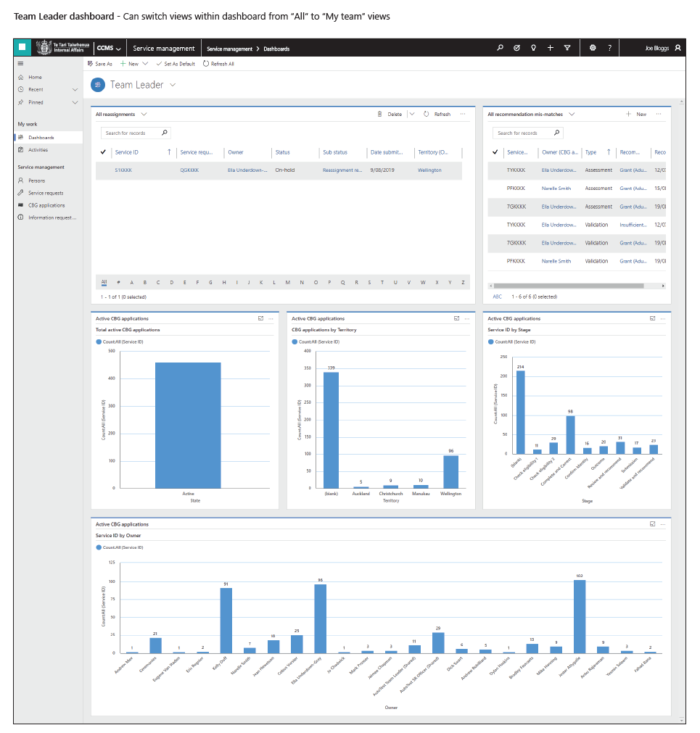Click the task flow checkmark circle icon

[516, 48]
